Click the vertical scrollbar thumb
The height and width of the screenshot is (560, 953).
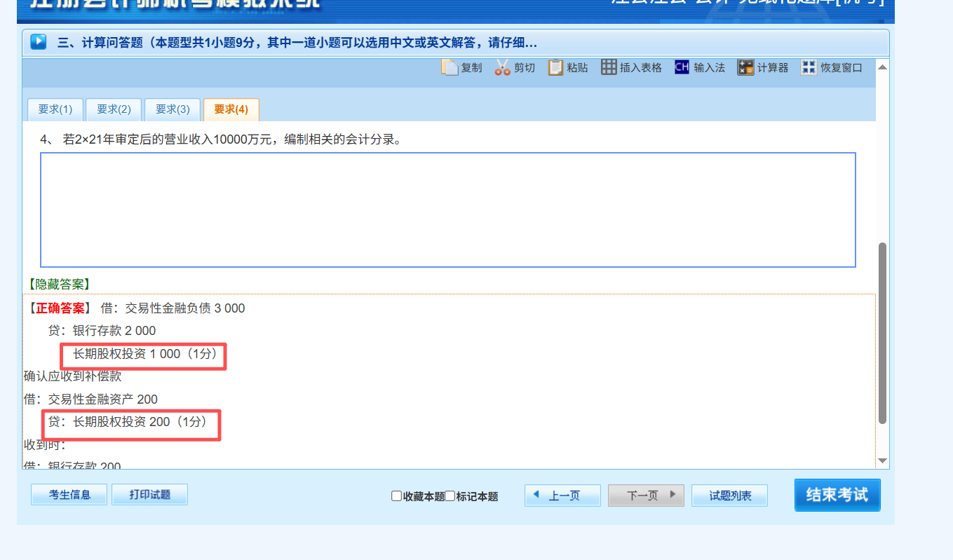tap(882, 333)
